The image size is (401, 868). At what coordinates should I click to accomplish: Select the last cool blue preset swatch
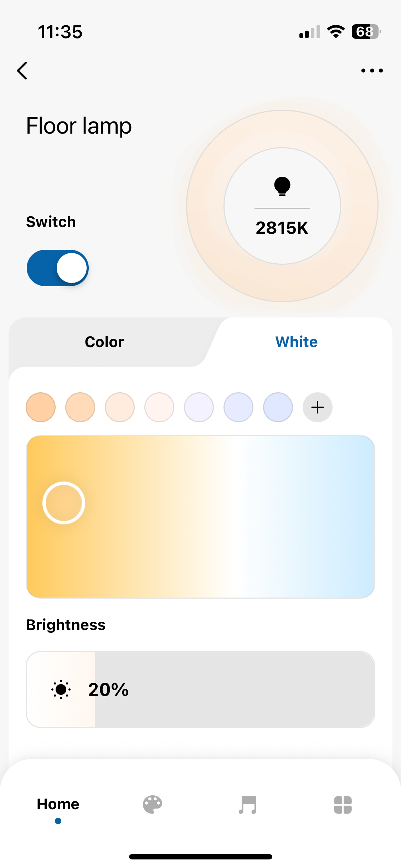click(278, 407)
